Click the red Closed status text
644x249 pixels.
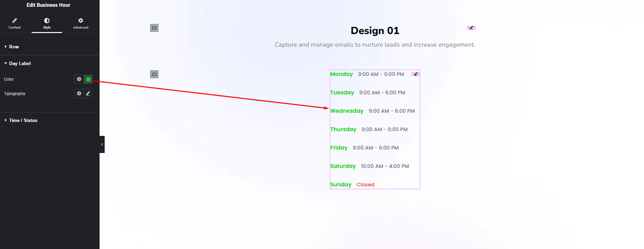coord(365,185)
